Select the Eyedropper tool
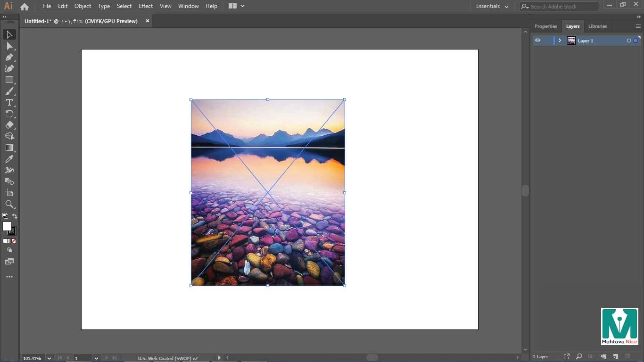Image resolution: width=644 pixels, height=362 pixels. click(9, 159)
